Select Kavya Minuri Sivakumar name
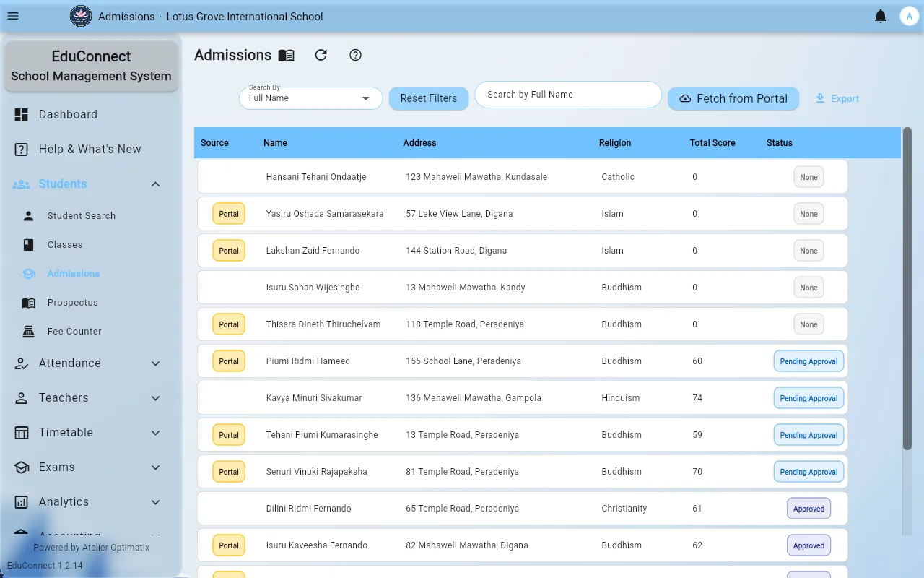 [x=314, y=398]
